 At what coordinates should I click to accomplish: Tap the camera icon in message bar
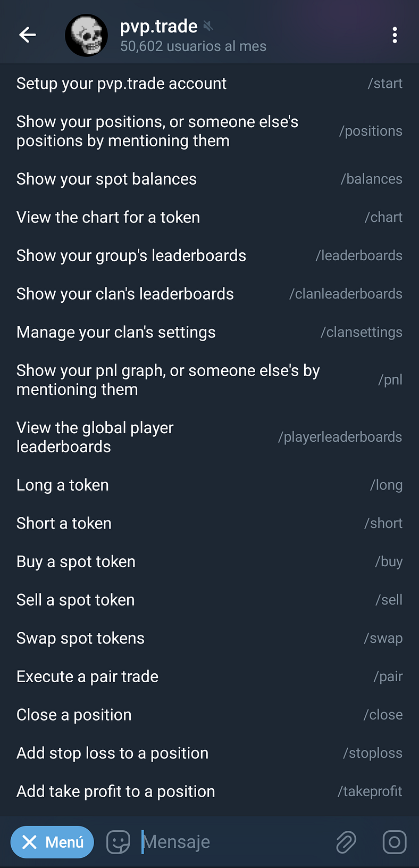(395, 842)
